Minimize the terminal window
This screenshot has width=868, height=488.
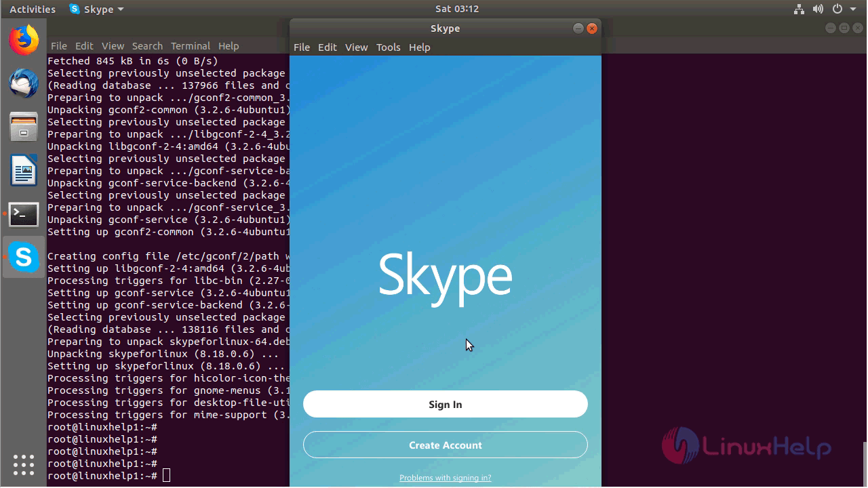831,28
